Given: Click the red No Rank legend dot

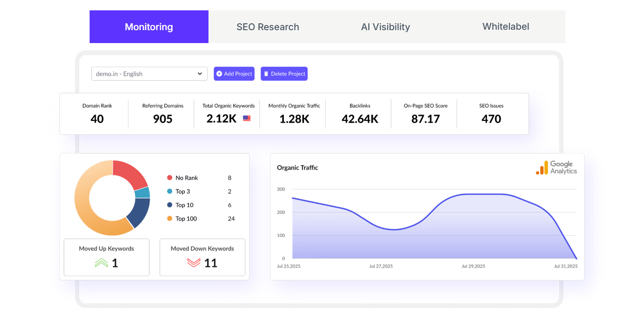Looking at the screenshot, I should 170,178.
